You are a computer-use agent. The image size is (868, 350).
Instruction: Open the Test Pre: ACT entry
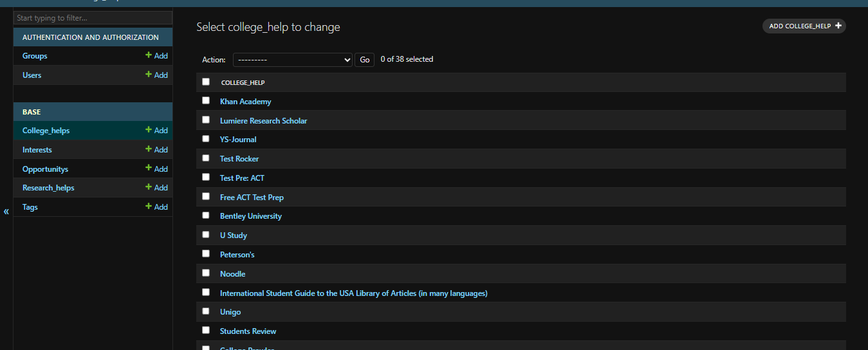(242, 178)
